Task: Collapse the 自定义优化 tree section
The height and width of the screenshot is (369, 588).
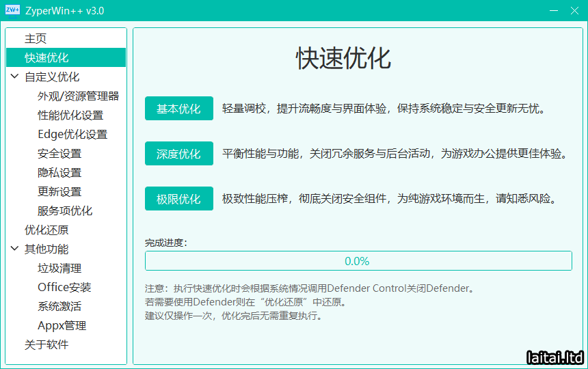Action: pyautogui.click(x=15, y=77)
